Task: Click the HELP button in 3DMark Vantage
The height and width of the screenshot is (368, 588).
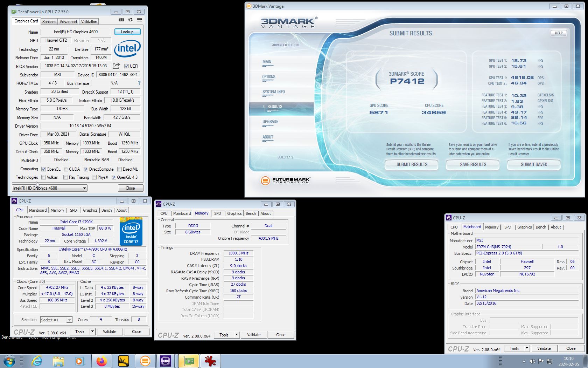Action: tap(559, 33)
